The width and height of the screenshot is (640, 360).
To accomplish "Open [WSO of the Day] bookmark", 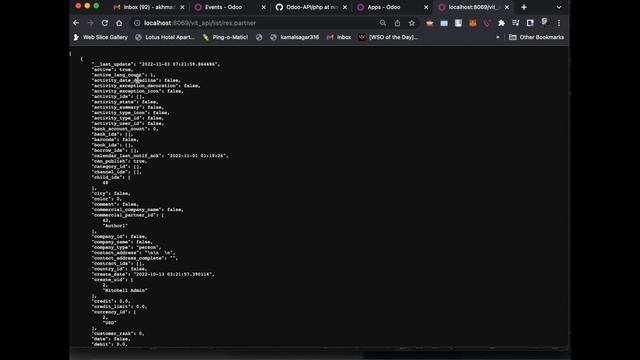I will click(x=389, y=37).
